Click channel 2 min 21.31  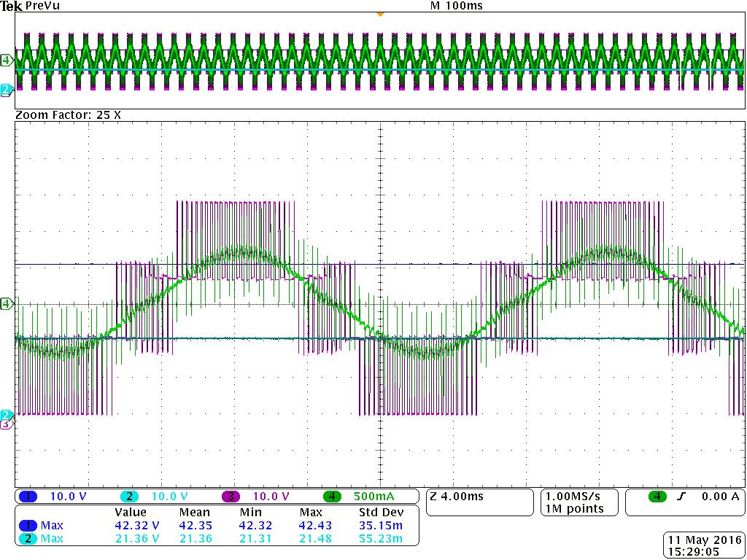click(x=255, y=539)
